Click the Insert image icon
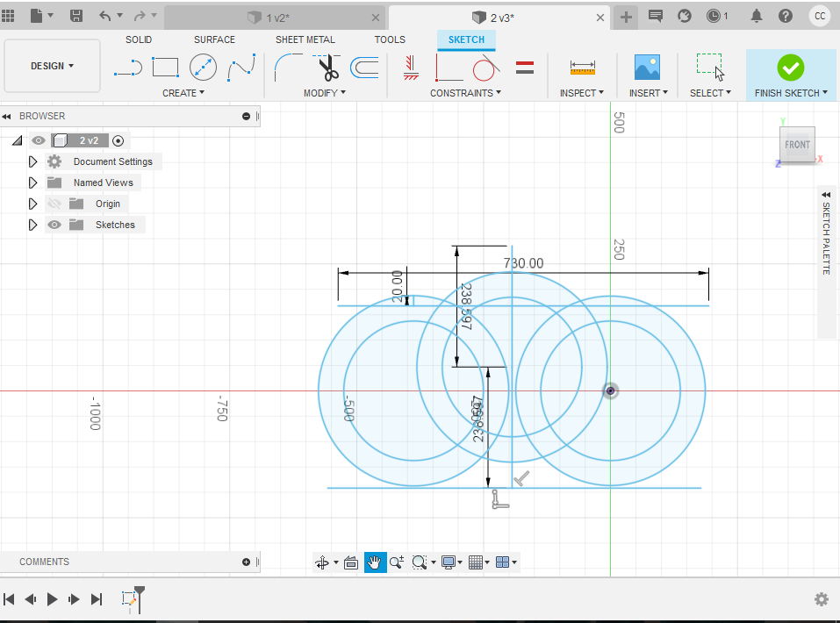 (647, 68)
